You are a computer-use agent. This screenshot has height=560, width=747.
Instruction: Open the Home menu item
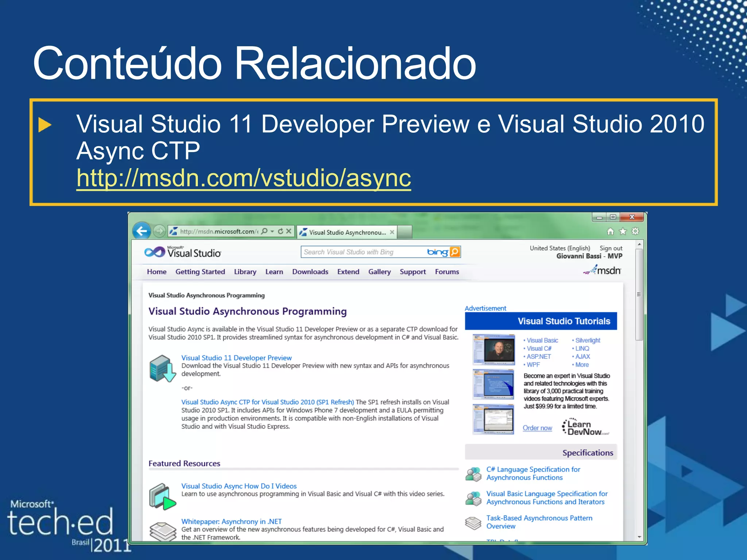click(157, 272)
